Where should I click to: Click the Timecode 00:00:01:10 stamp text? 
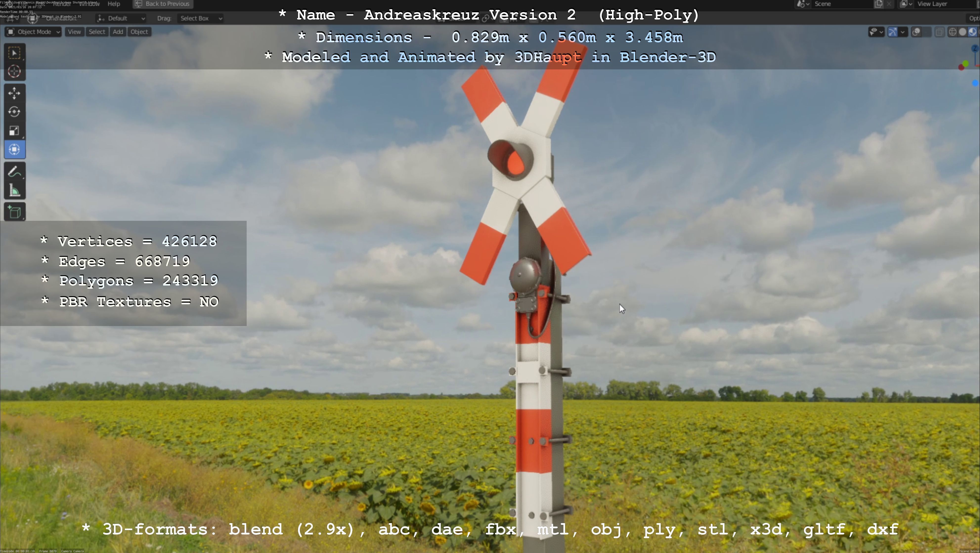[x=18, y=551]
